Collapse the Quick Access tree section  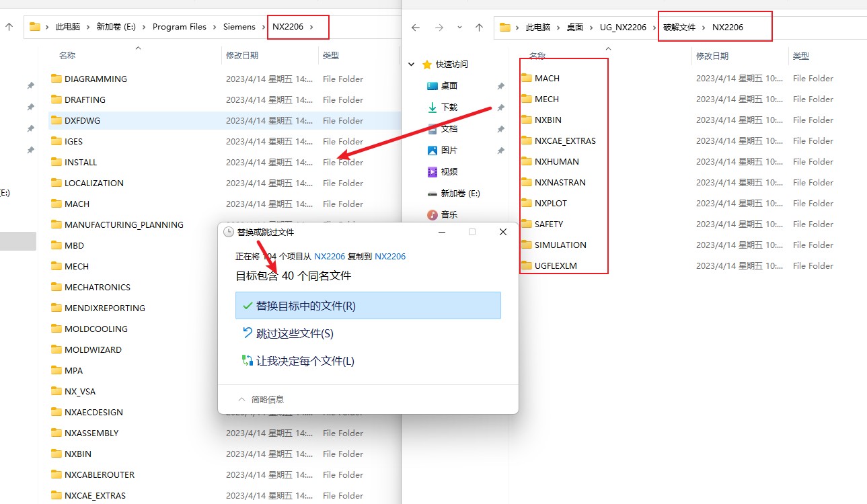click(x=411, y=65)
